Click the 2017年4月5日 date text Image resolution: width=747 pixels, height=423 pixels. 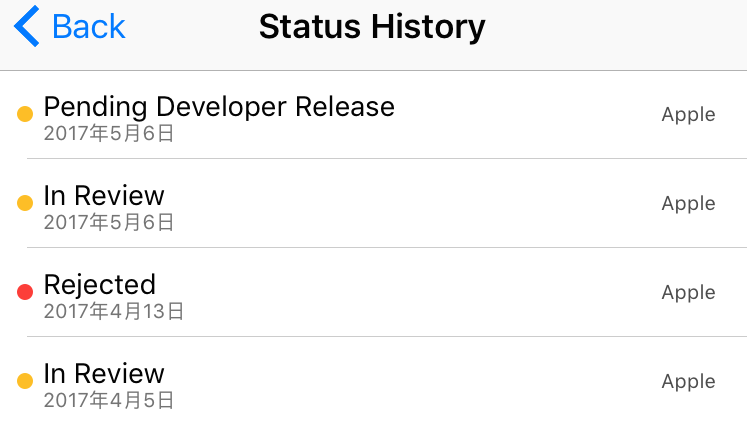point(109,401)
